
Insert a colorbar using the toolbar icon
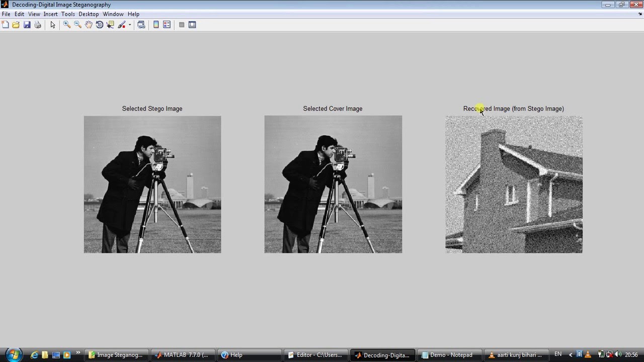[156, 25]
